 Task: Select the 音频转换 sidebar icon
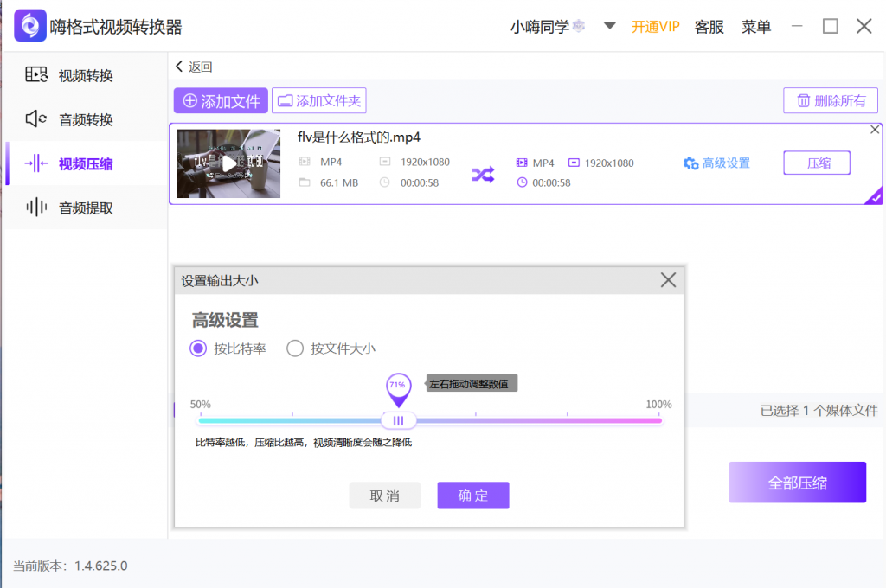tap(35, 118)
